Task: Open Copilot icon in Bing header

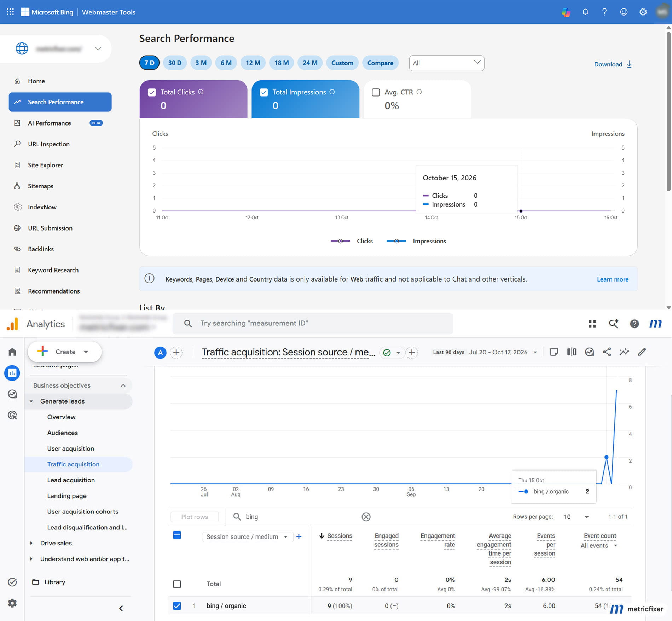Action: click(566, 12)
